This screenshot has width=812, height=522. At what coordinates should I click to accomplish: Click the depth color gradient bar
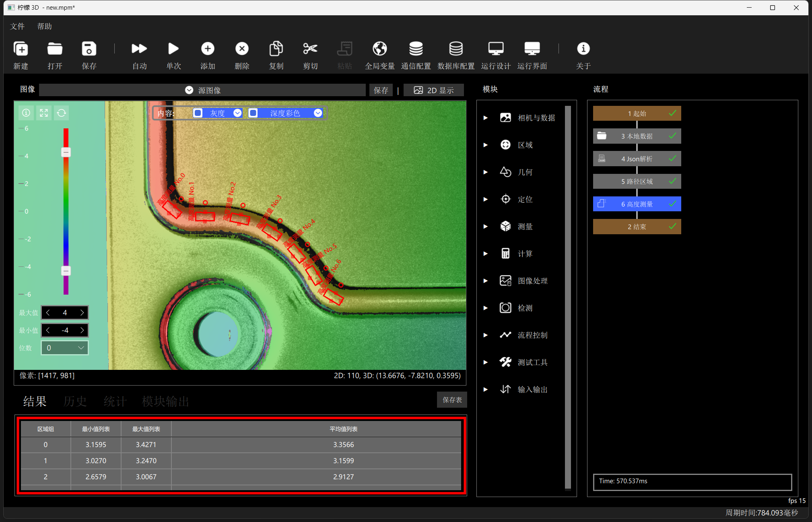[66, 211]
